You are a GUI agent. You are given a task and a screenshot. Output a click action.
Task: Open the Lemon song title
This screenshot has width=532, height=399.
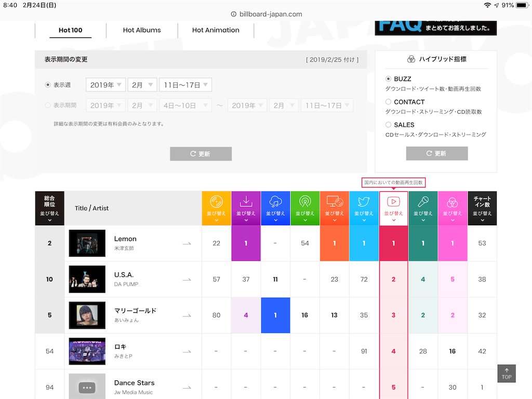coord(125,239)
